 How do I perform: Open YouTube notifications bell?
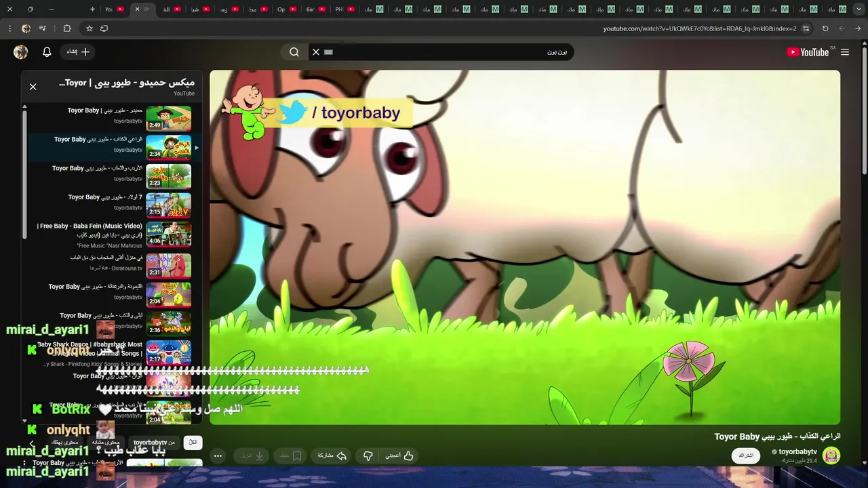[47, 52]
